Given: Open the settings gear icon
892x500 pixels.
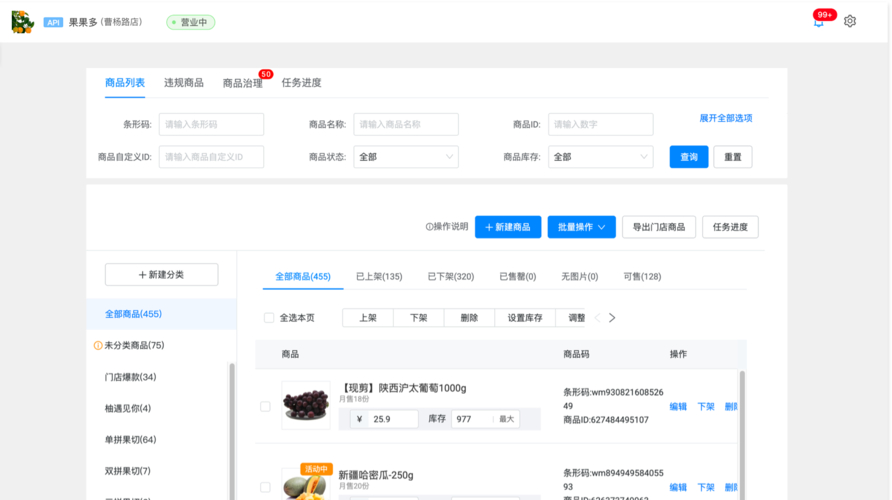Looking at the screenshot, I should click(850, 21).
